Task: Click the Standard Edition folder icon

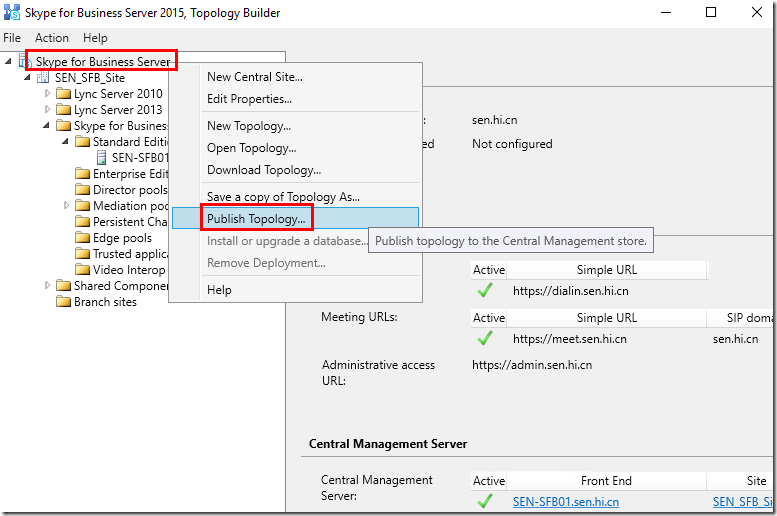Action: (x=82, y=142)
